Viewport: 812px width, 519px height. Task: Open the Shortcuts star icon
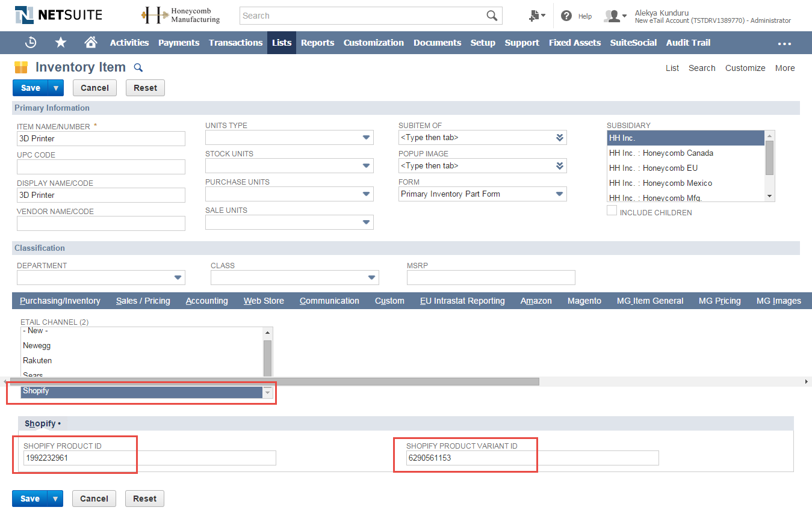(x=60, y=42)
